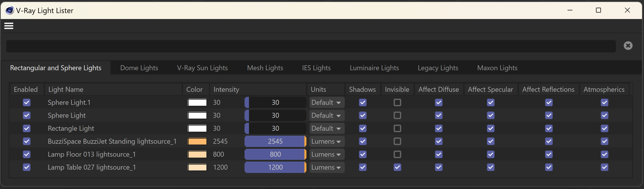Click the Atmospherics column header
The height and width of the screenshot is (189, 644).
coord(604,89)
